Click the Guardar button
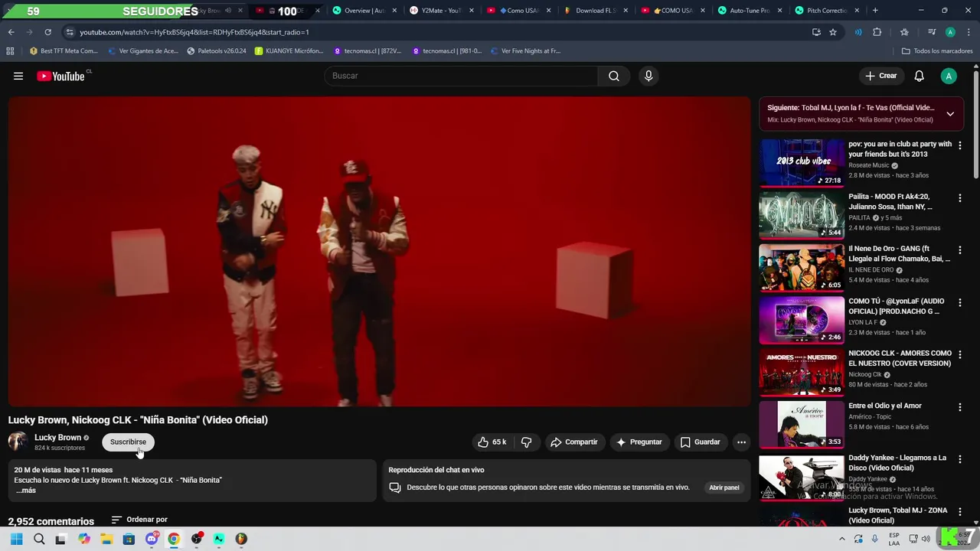980x551 pixels. pyautogui.click(x=701, y=442)
